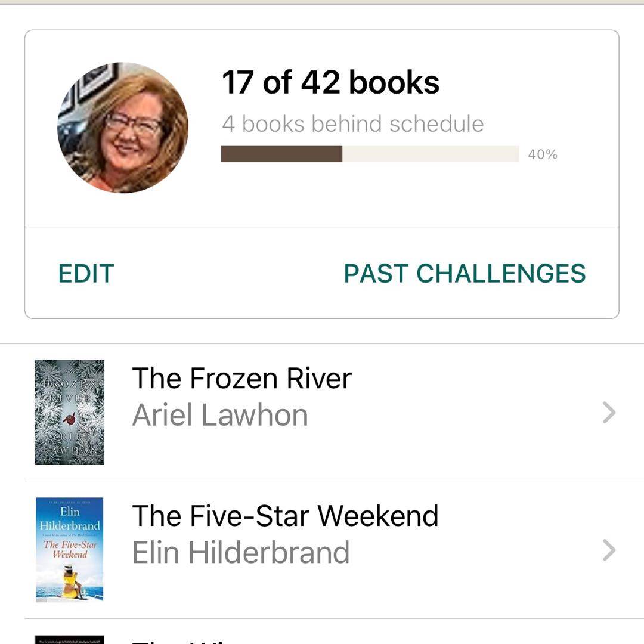Screen dimensions: 644x644
Task: Tap the woman in yellow on the Five-Star Weekend cover
Action: pyautogui.click(x=72, y=581)
